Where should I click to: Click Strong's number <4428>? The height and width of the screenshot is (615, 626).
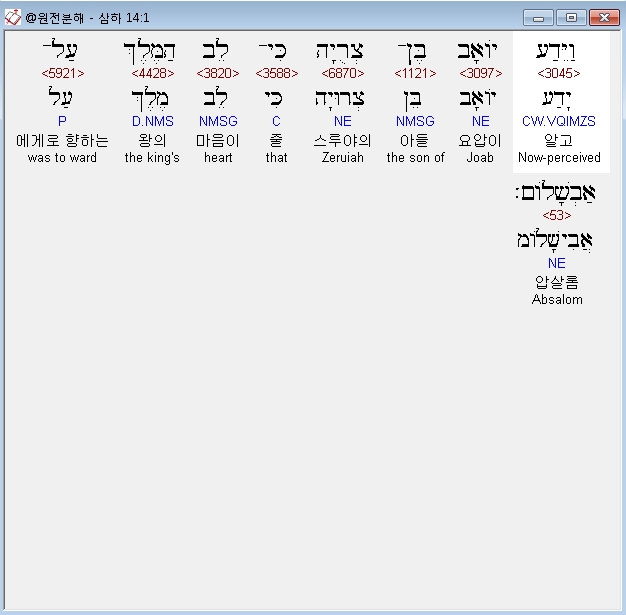pos(153,73)
